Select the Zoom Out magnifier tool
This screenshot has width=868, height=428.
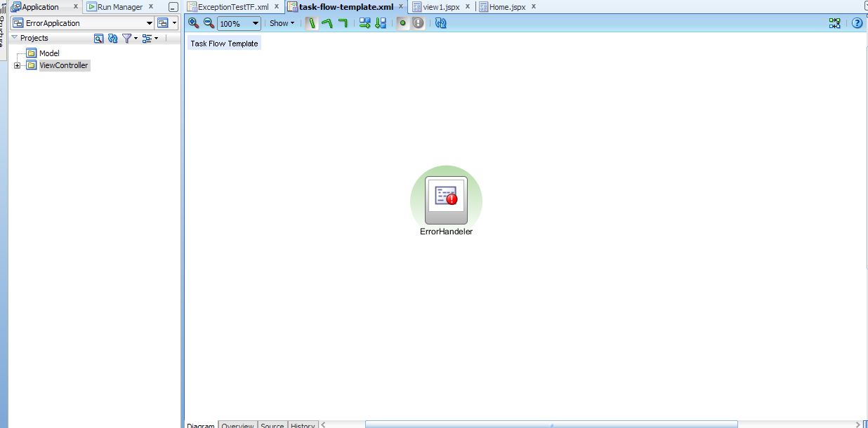pos(208,23)
